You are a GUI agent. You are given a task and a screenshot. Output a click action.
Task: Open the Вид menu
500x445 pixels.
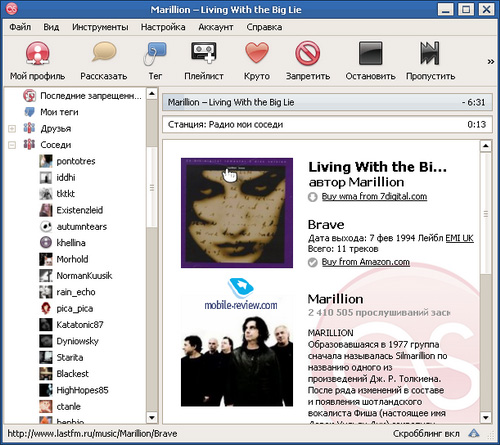(51, 27)
